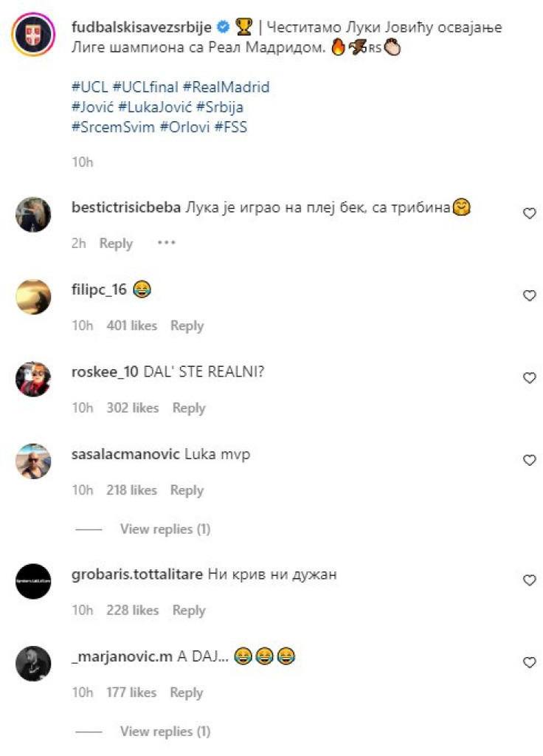Open the #UCLfinal hashtag
The image size is (543, 756).
coord(147,87)
